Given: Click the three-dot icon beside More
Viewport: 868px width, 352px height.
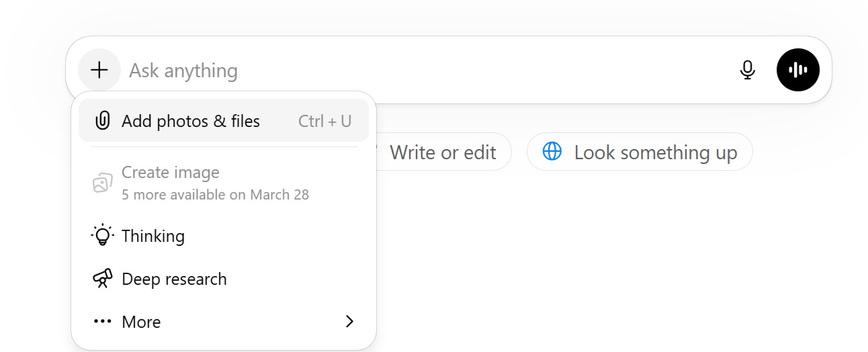Looking at the screenshot, I should [102, 322].
